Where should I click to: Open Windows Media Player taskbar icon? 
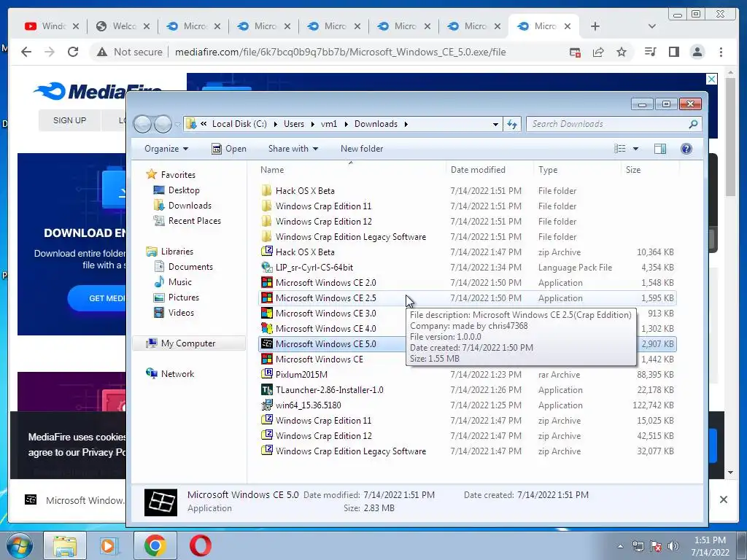(x=109, y=545)
